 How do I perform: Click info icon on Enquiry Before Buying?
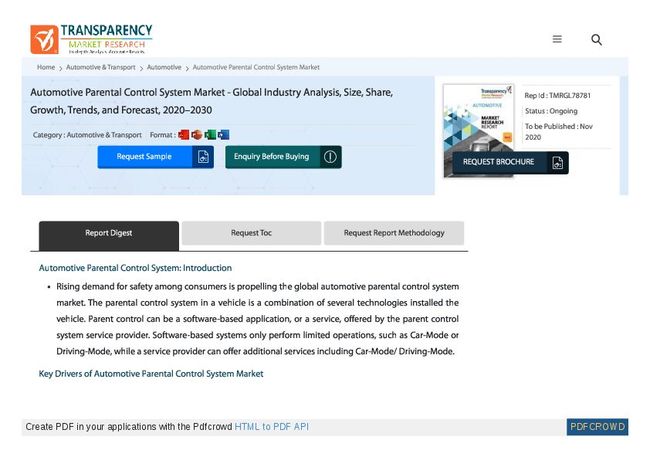tap(330, 157)
